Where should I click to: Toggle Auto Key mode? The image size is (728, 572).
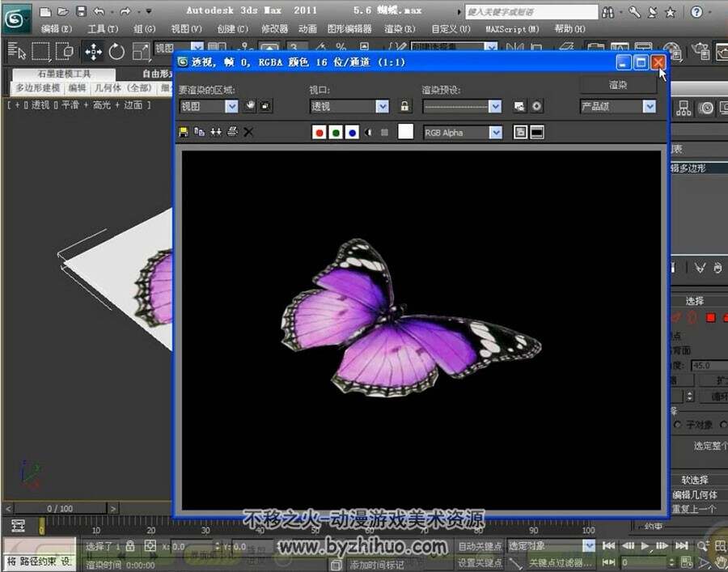pos(480,546)
